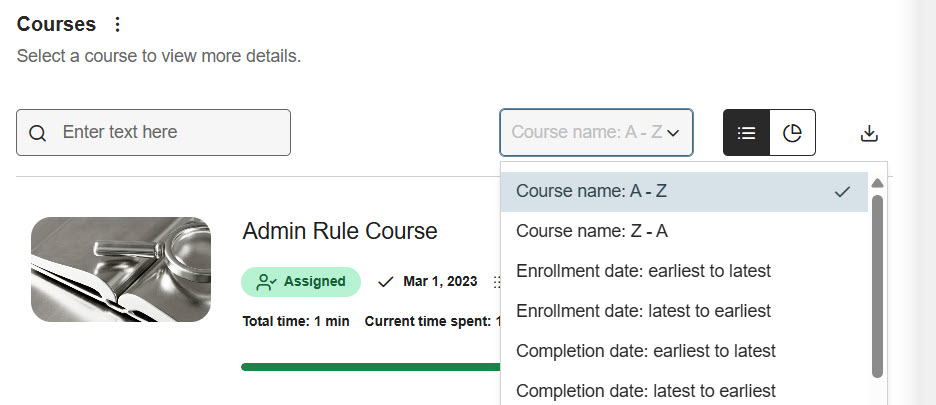The image size is (936, 405).
Task: Click the dropdown chevron arrow
Action: [673, 132]
